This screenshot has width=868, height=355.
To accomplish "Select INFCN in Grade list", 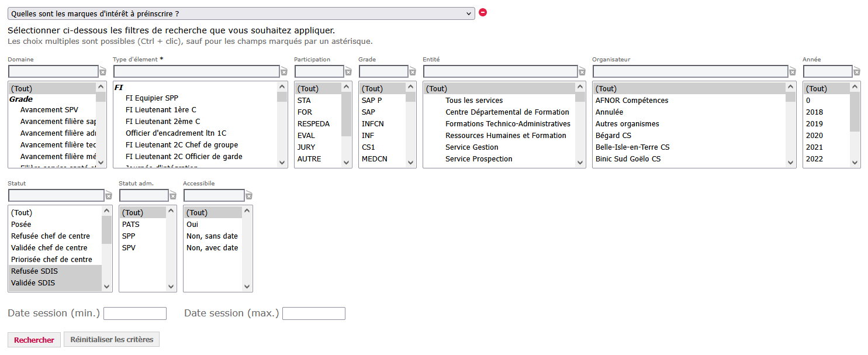I will coord(383,124).
